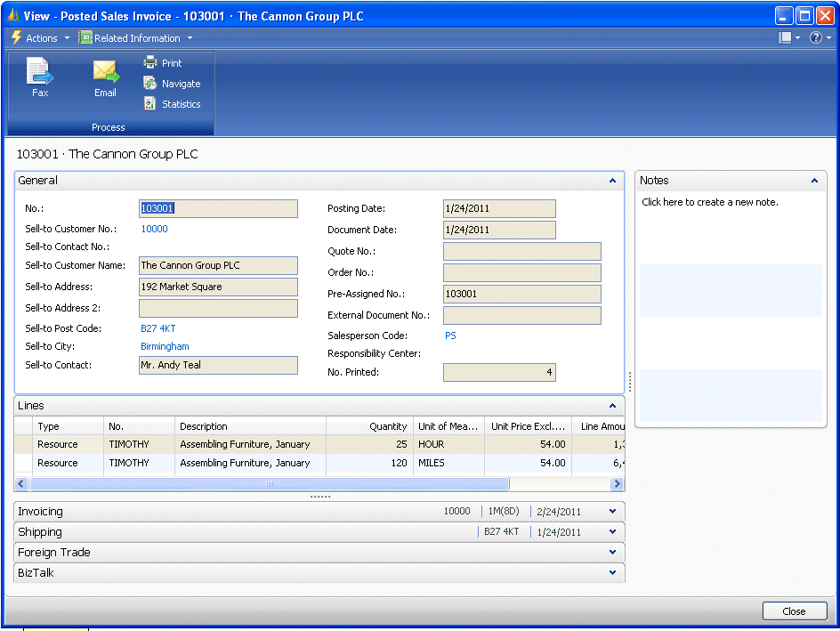Click the empty Sell-to Address 2 field
The height and width of the screenshot is (631, 840).
(218, 309)
